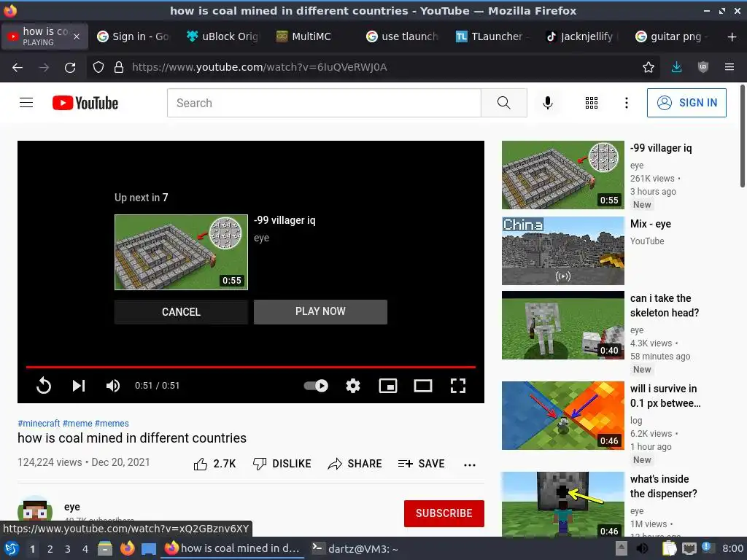This screenshot has height=560, width=747.
Task: Close the playing YouTube tab
Action: click(x=76, y=36)
